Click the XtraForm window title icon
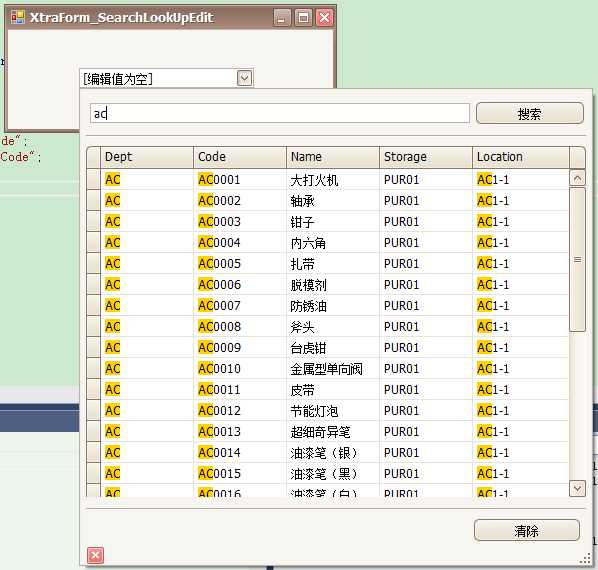 pyautogui.click(x=18, y=17)
